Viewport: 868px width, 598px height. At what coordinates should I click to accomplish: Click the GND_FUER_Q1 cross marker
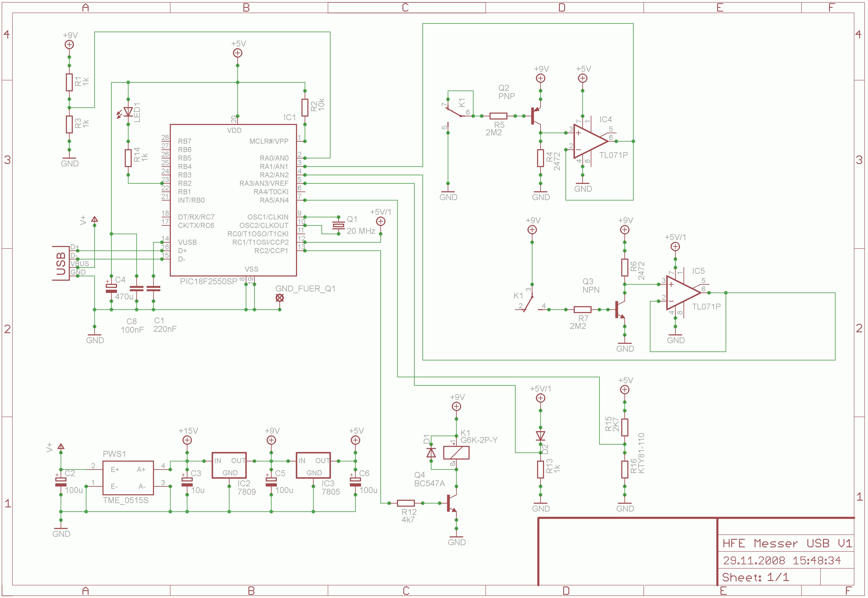(x=279, y=298)
